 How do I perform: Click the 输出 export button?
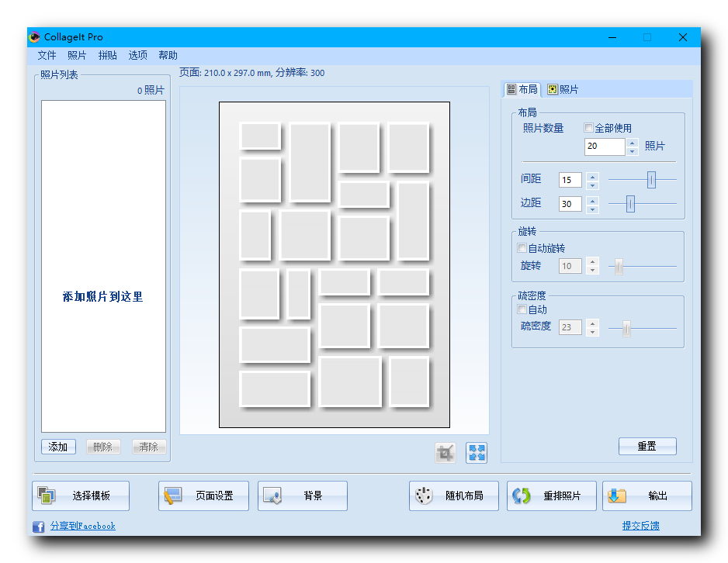[647, 496]
